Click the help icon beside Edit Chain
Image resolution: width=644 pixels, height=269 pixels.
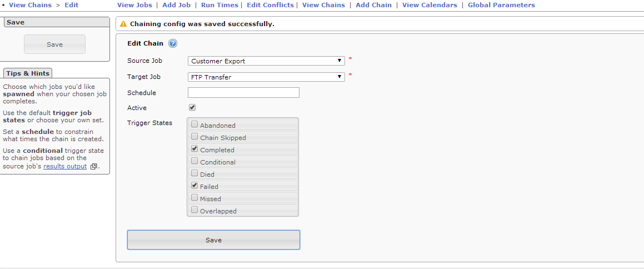coord(172,44)
